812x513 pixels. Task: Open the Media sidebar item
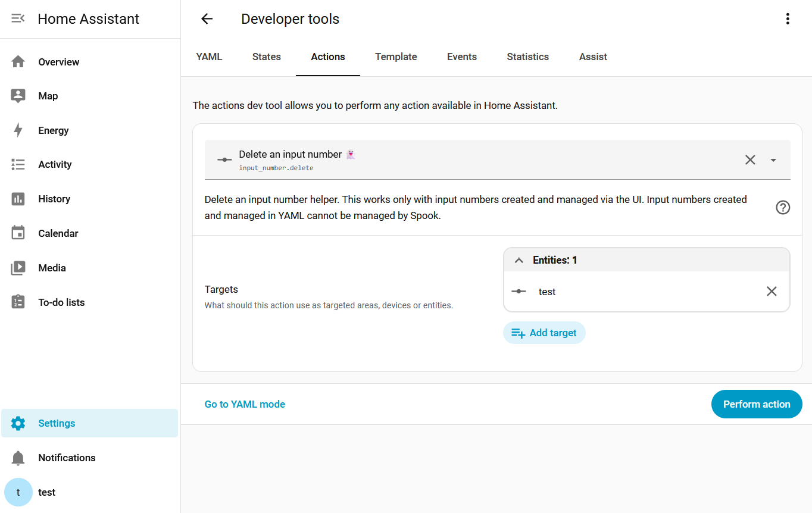[90, 268]
